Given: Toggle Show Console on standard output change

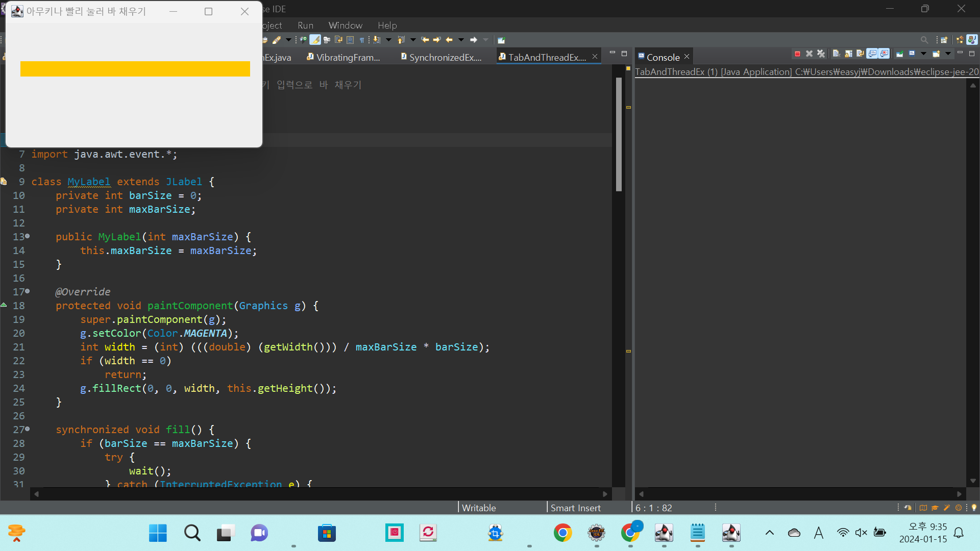Looking at the screenshot, I should [x=872, y=54].
